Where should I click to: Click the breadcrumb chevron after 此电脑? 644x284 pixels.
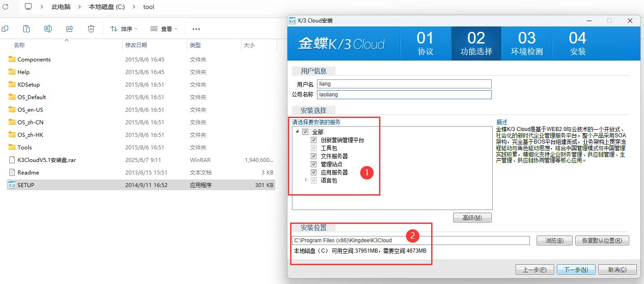[x=79, y=7]
